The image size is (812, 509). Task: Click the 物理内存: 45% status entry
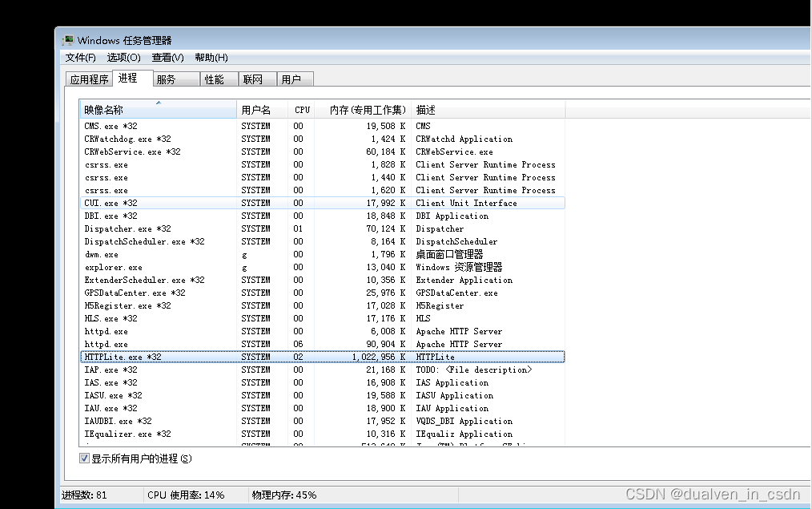point(284,495)
